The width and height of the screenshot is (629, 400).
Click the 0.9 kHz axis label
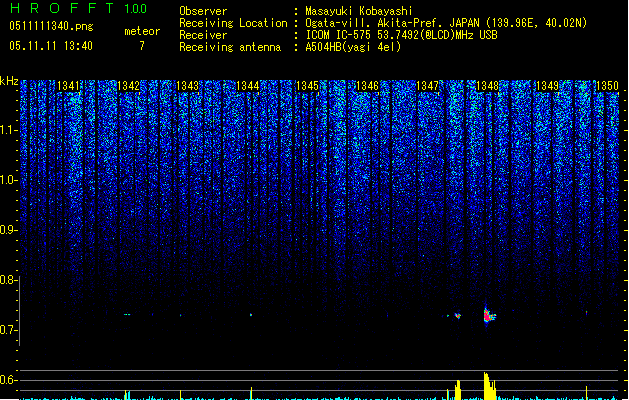tap(9, 230)
